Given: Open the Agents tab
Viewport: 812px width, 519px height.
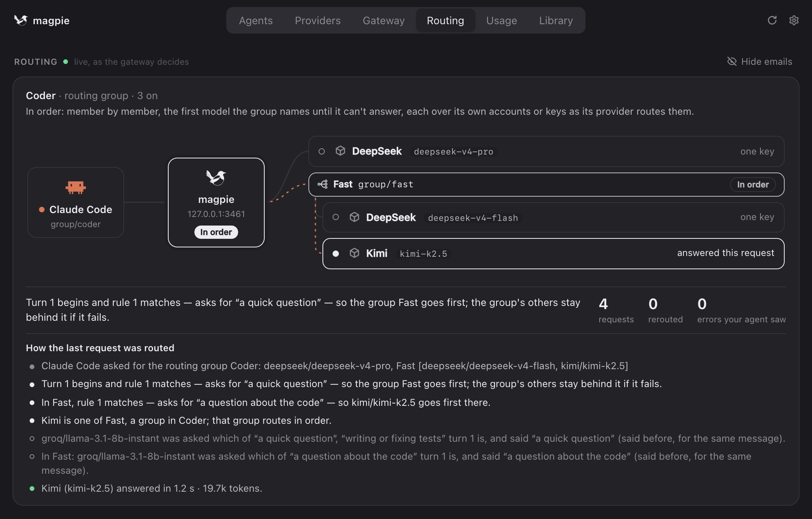Looking at the screenshot, I should point(256,20).
